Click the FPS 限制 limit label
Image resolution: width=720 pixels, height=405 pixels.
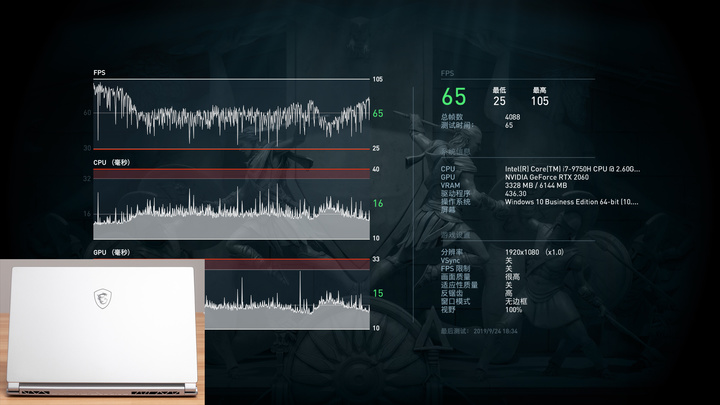point(455,269)
